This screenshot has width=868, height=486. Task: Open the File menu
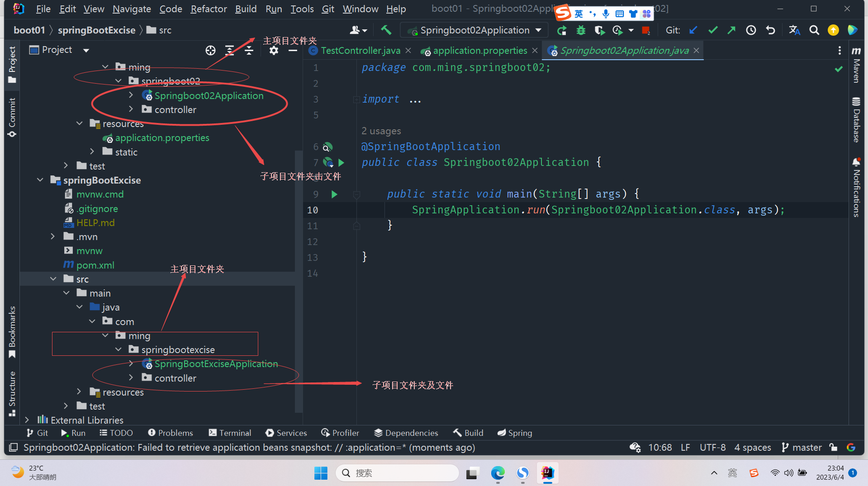click(43, 9)
